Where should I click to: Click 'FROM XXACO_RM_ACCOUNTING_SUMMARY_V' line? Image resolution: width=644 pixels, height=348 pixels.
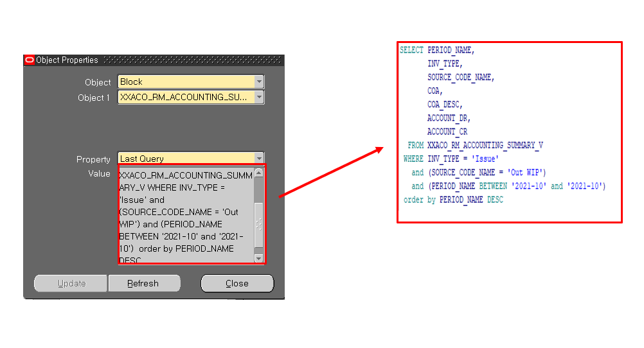pos(475,145)
